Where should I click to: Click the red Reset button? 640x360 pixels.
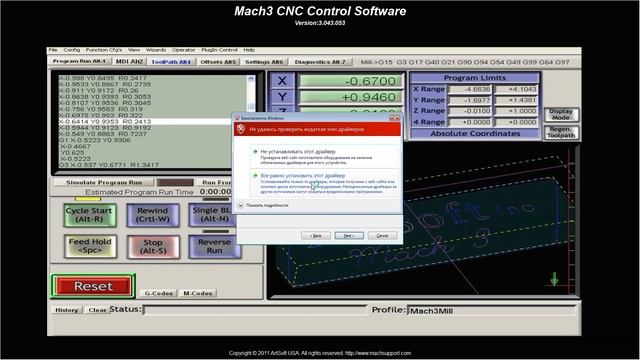click(93, 286)
